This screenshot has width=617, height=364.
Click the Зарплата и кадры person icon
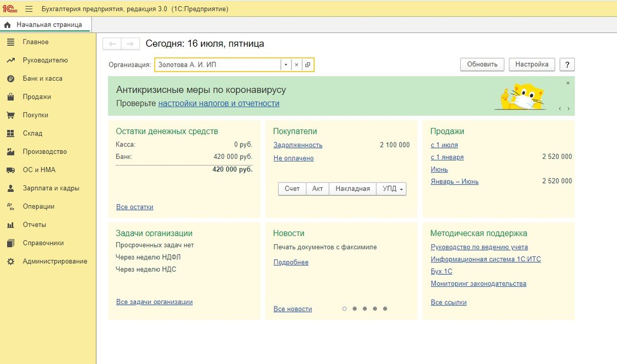(x=11, y=188)
